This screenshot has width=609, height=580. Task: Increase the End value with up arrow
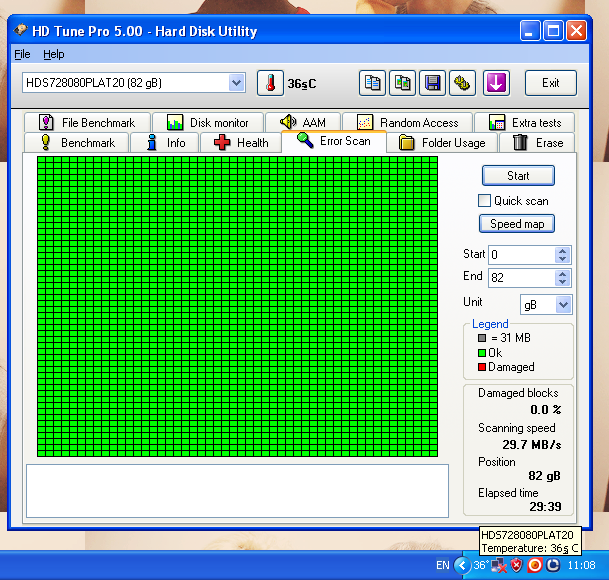coord(562,273)
